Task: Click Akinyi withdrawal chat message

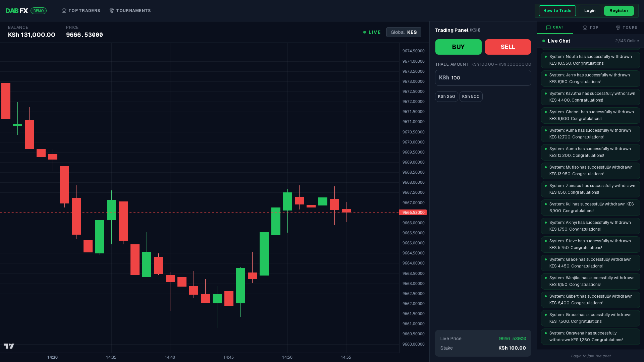Action: [591, 226]
